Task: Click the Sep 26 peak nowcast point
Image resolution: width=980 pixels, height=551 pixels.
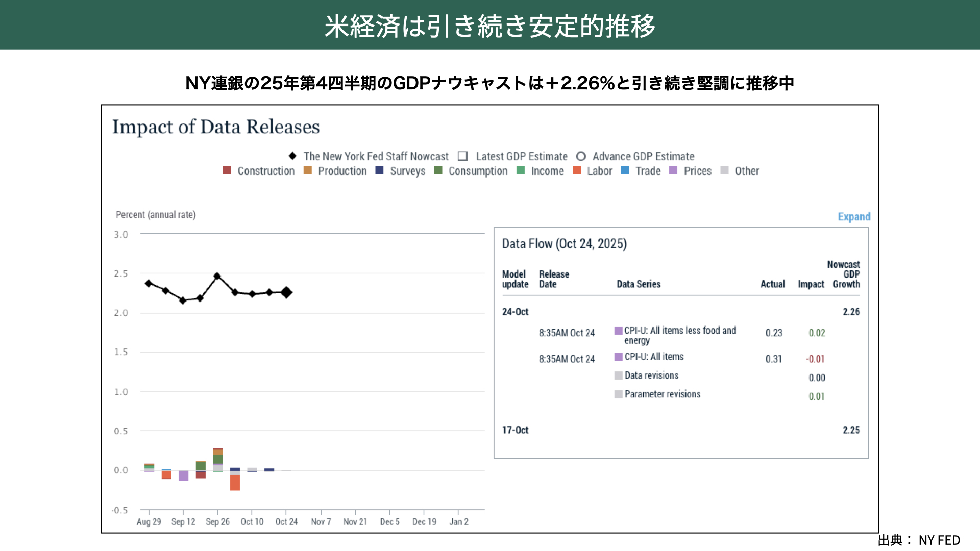Action: (x=217, y=276)
